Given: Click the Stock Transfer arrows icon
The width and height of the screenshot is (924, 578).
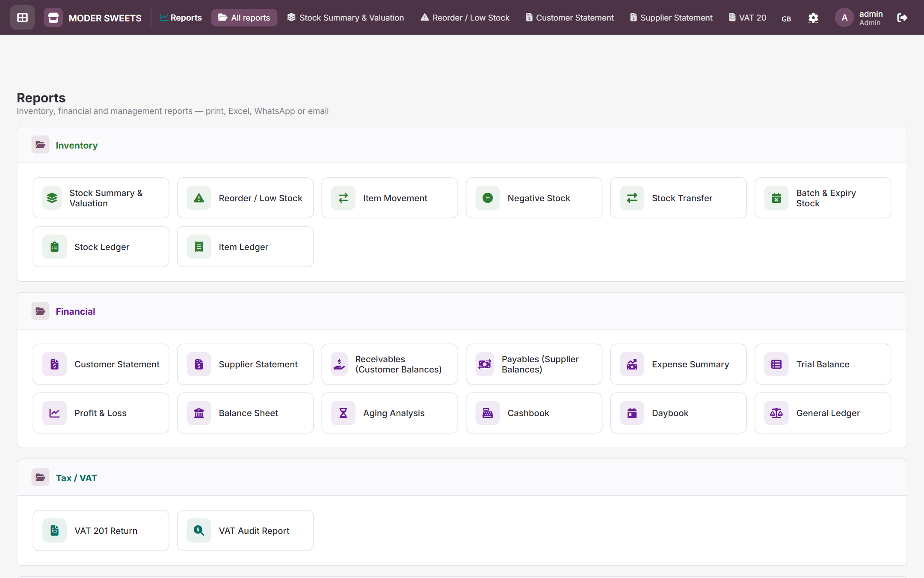Looking at the screenshot, I should 632,198.
